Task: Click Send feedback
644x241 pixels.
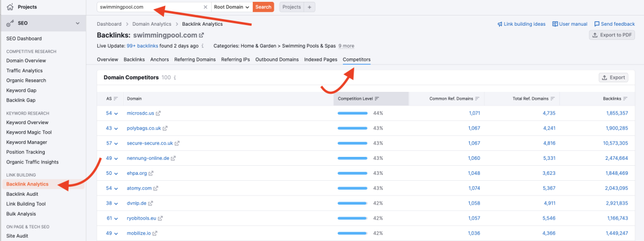Action: pos(614,24)
